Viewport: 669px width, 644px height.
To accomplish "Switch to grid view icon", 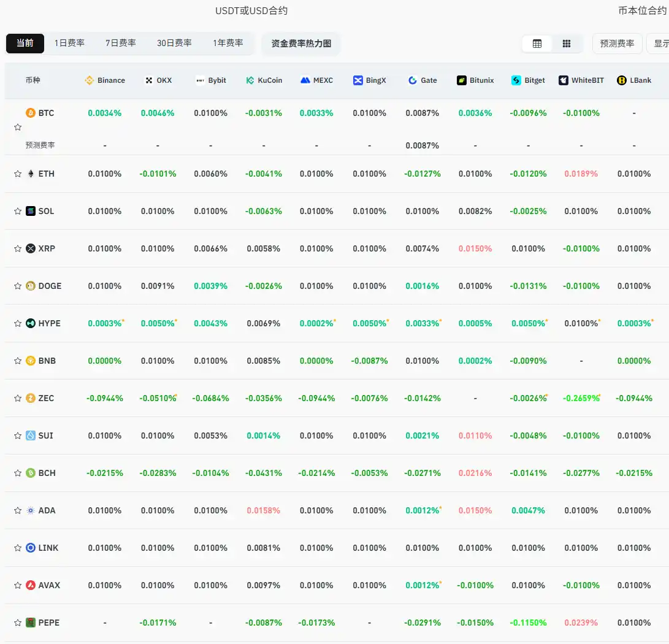I will (x=567, y=44).
